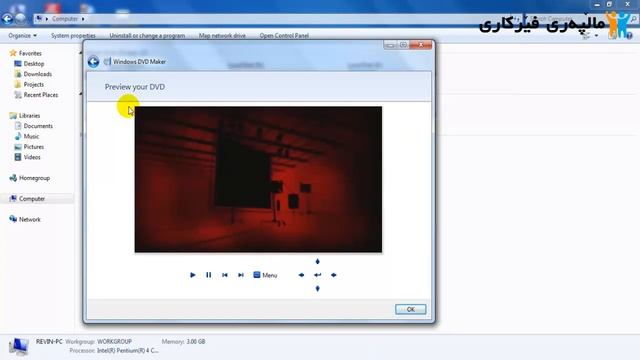Close the Windows DVD Maker window
The height and width of the screenshot is (360, 640).
[x=421, y=44]
